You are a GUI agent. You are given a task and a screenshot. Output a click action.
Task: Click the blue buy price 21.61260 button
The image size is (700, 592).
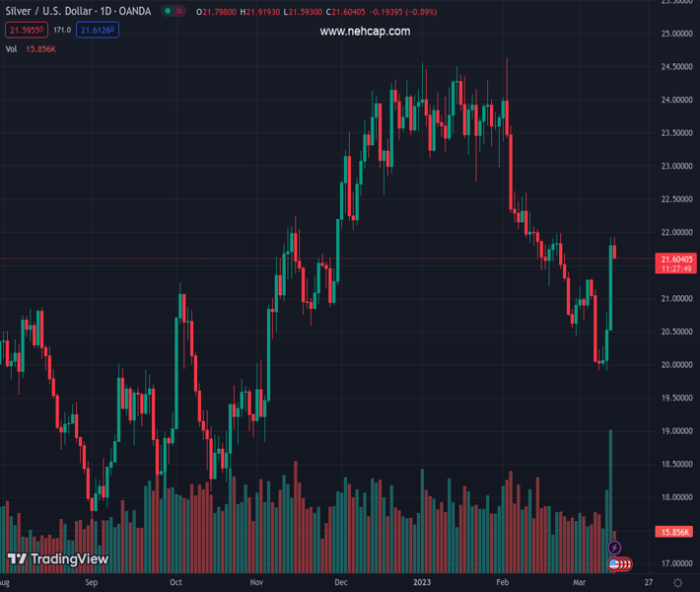[x=99, y=31]
